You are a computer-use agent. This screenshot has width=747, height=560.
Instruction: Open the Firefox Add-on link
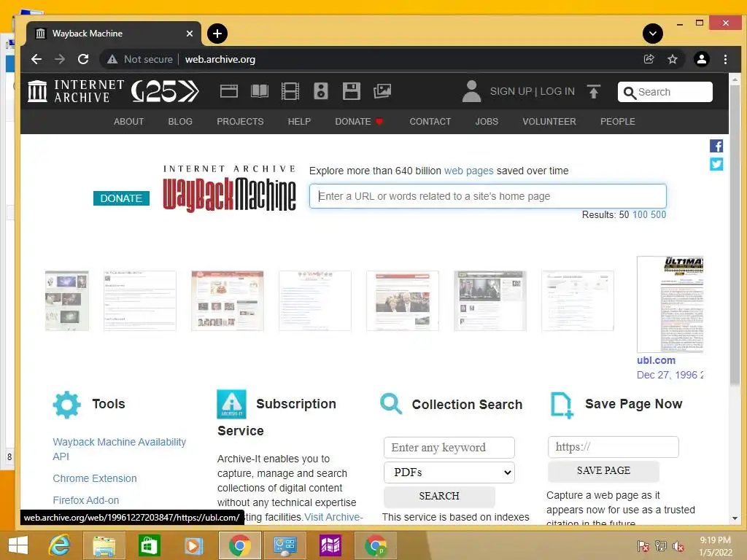tap(86, 500)
